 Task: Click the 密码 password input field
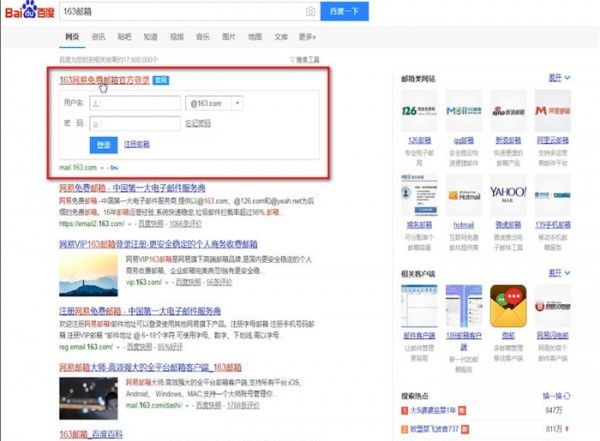135,124
